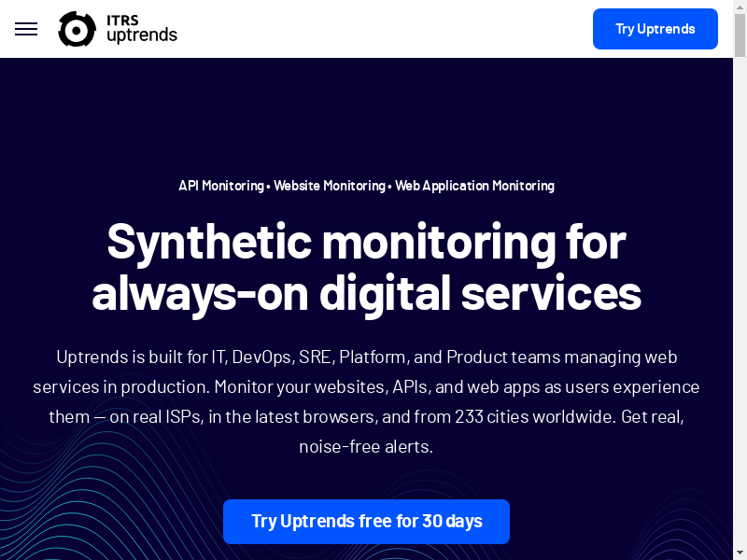Click the always-on digital services headline line
Viewport: 747px width, 560px height.
[x=366, y=292]
